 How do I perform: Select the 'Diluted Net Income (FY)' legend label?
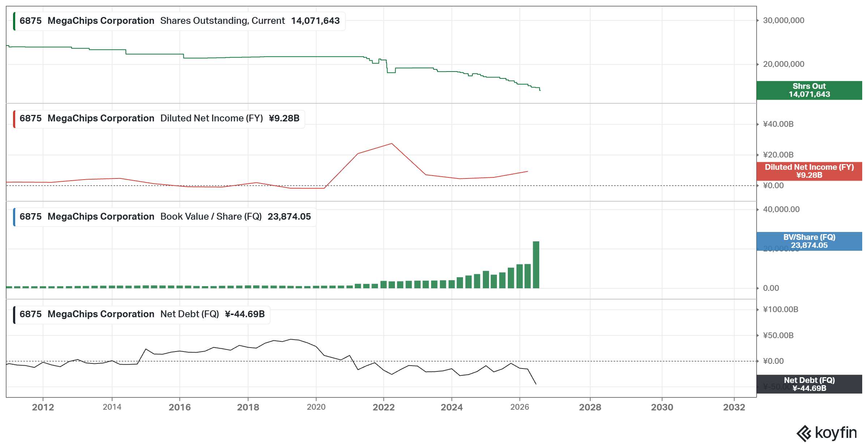(x=212, y=119)
